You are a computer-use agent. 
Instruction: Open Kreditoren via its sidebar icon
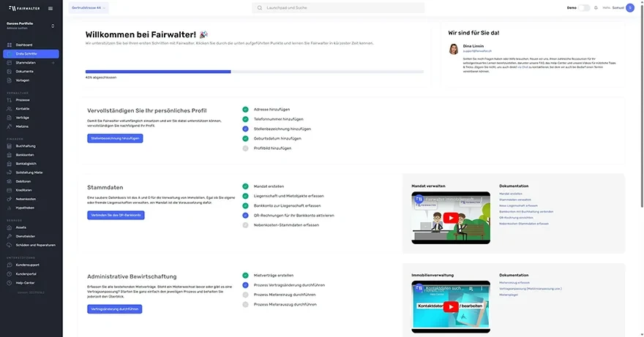pyautogui.click(x=10, y=190)
